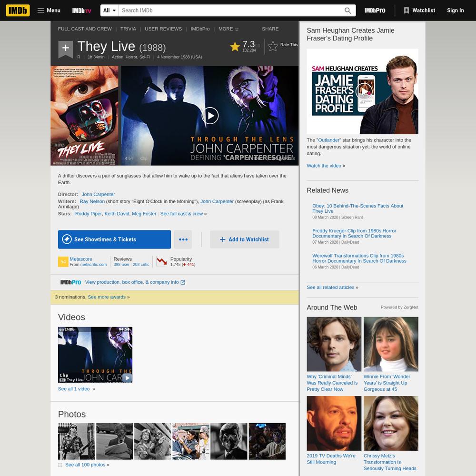This screenshot has width=476, height=476.
Task: Open Roddy Piper's page
Action: 89,214
